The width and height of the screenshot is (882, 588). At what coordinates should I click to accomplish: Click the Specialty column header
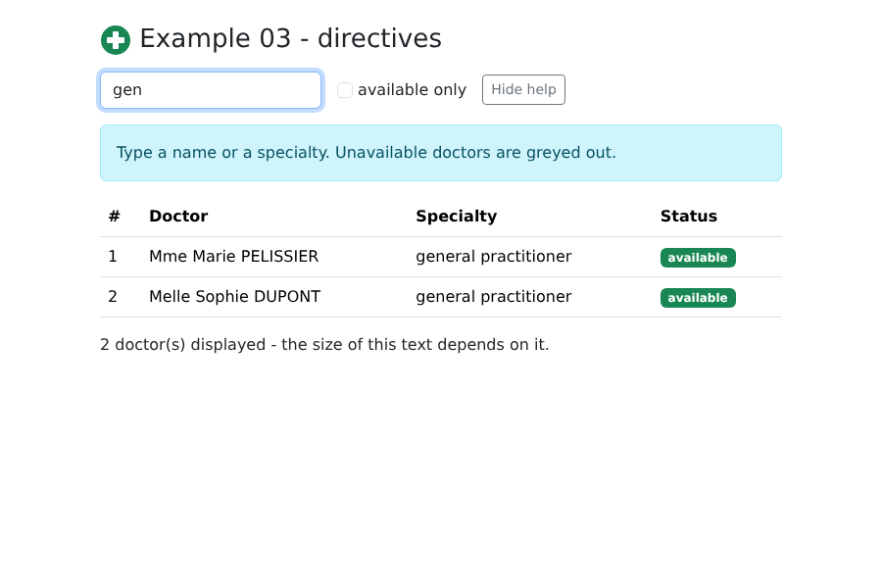pos(456,216)
